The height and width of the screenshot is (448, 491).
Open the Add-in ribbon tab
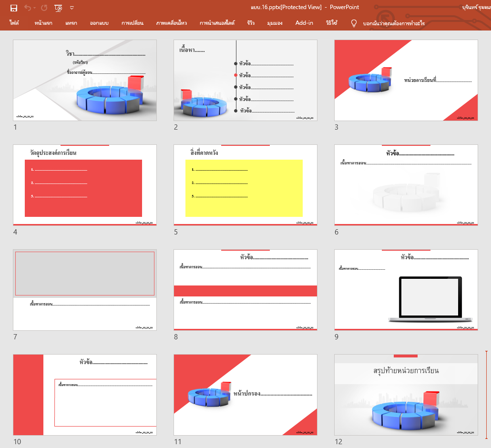click(x=304, y=23)
